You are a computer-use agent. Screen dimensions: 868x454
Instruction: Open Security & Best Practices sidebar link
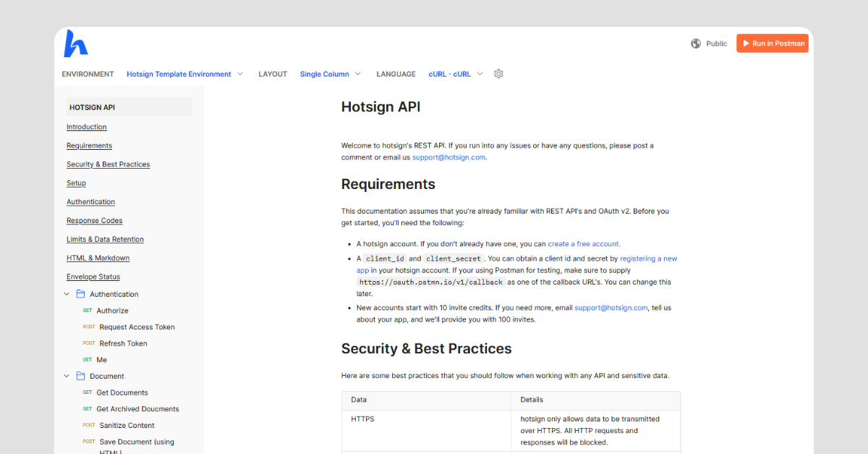[x=109, y=164]
